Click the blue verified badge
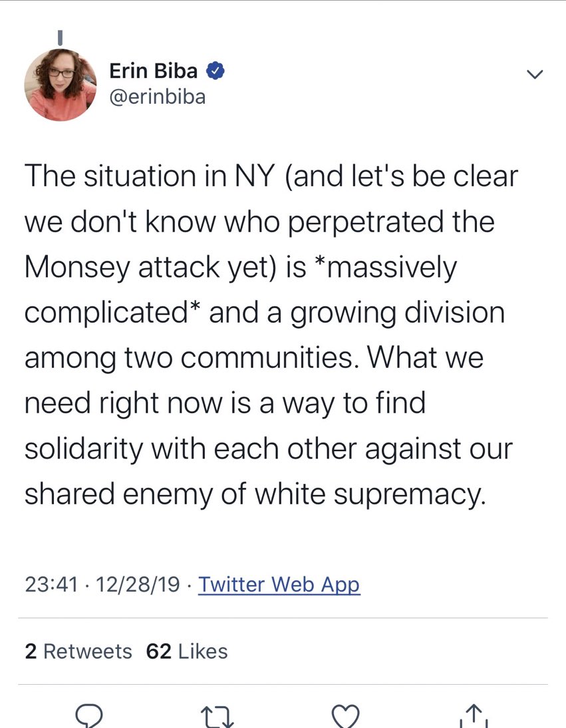The image size is (566, 728). 216,71
